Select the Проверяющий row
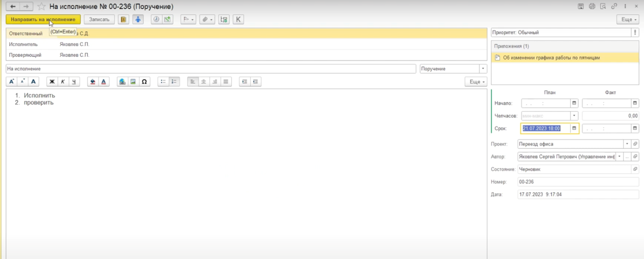The image size is (644, 259). pyautogui.click(x=247, y=55)
